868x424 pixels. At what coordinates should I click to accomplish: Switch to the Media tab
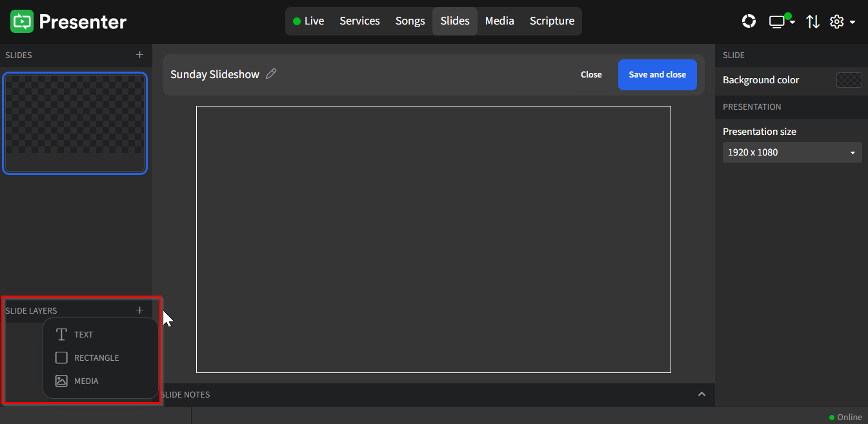(x=499, y=21)
